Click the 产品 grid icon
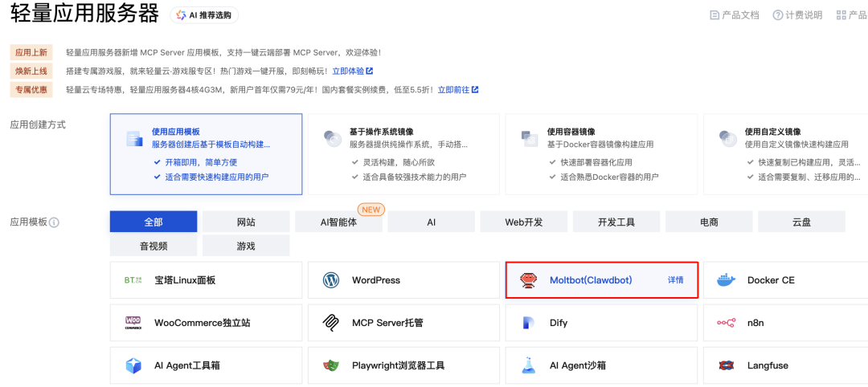868x387 pixels. 841,15
